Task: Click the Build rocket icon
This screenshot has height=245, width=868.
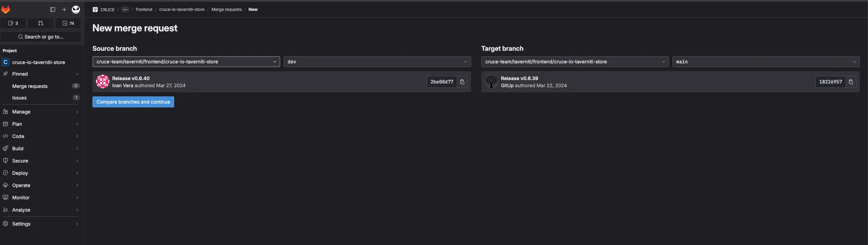Action: pos(5,148)
